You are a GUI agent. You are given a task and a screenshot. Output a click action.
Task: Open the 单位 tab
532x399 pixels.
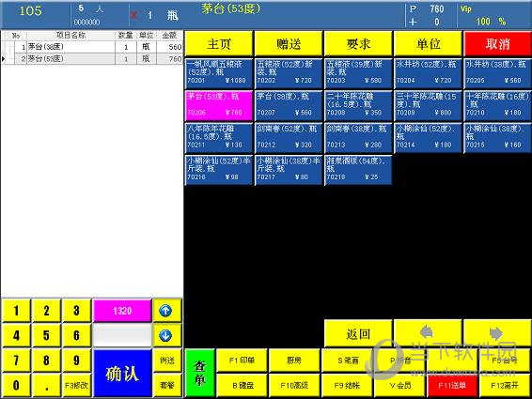click(429, 43)
